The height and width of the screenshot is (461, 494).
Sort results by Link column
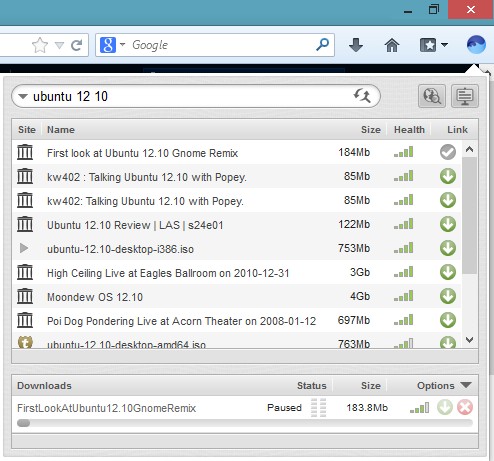click(x=457, y=130)
